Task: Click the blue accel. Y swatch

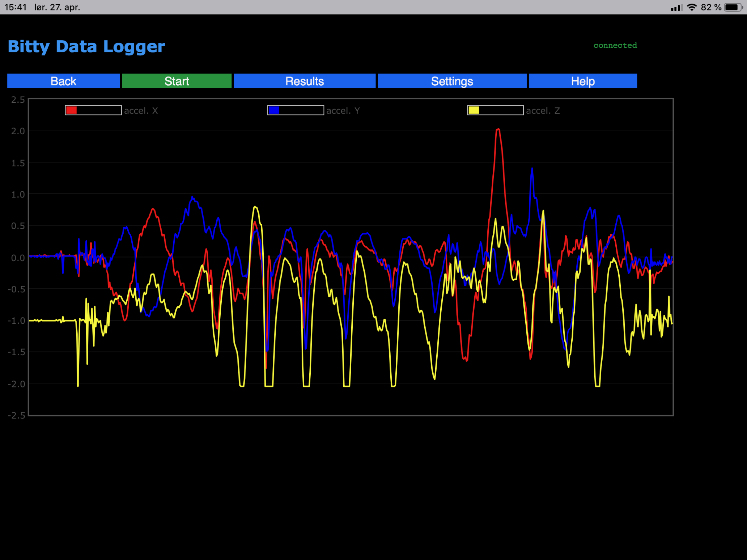Action: (x=274, y=110)
